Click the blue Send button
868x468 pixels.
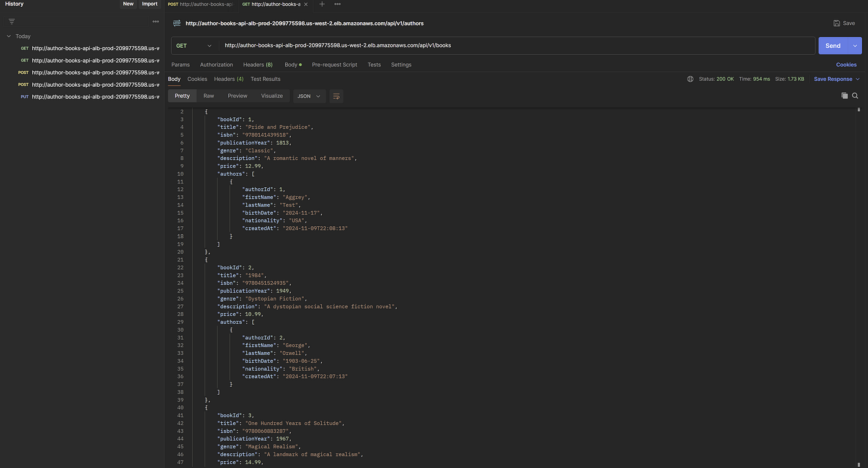[833, 46]
